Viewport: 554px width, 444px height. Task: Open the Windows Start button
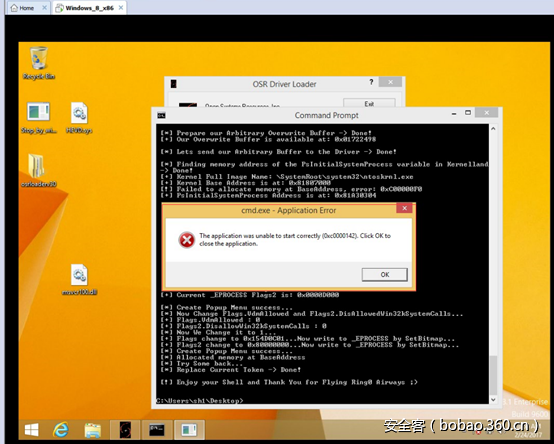pos(31,430)
